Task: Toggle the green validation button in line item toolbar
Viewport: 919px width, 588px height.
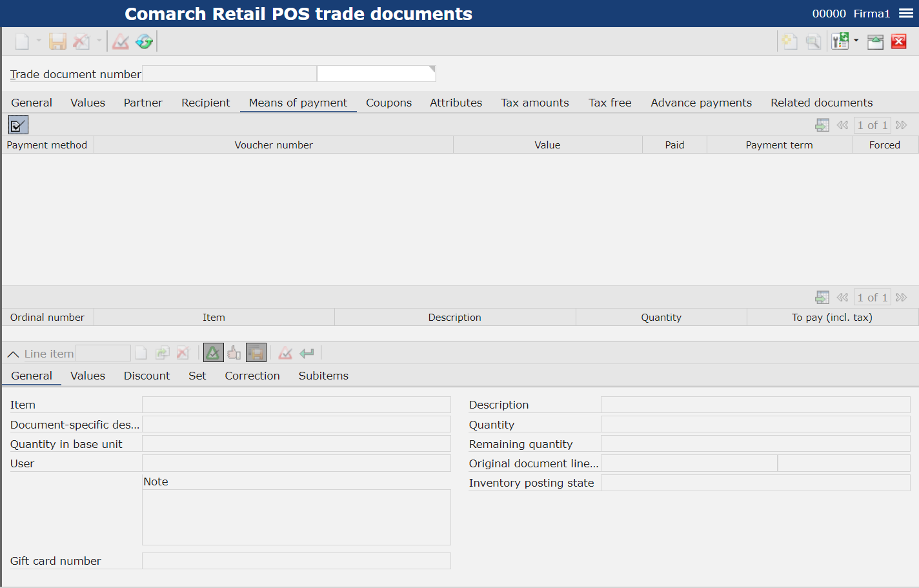Action: click(x=214, y=353)
